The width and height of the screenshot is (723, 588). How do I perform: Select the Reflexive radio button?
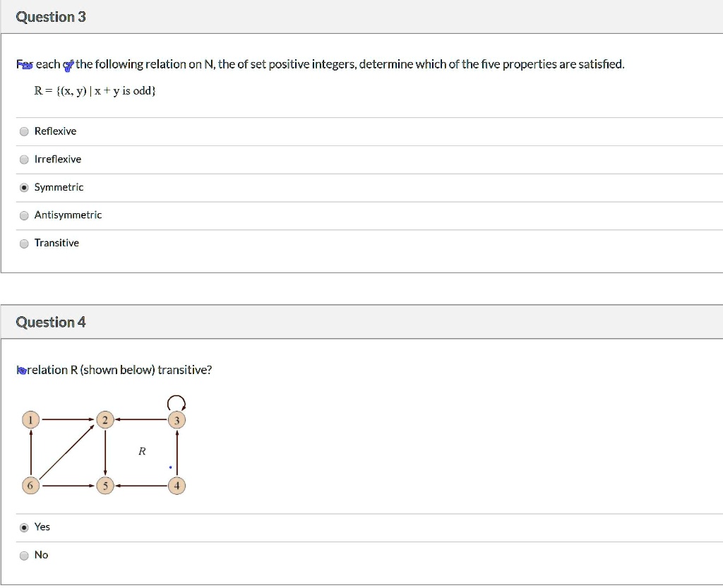(23, 131)
